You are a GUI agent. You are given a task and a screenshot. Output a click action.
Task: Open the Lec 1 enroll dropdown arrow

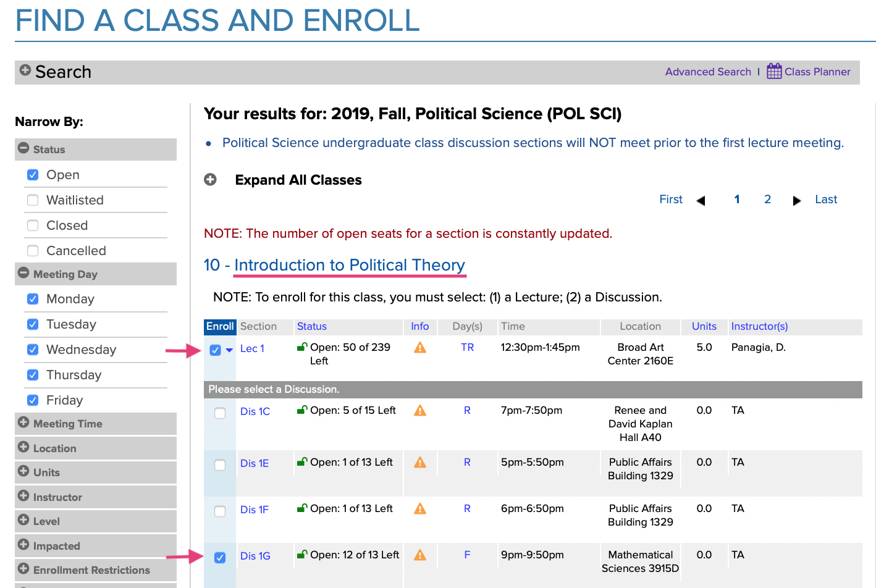[229, 350]
